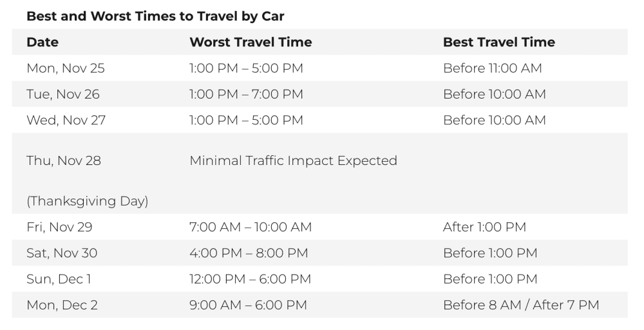Image resolution: width=644 pixels, height=330 pixels.
Task: Click the 12:00 PM – 6:00 PM cell
Action: coord(250,279)
